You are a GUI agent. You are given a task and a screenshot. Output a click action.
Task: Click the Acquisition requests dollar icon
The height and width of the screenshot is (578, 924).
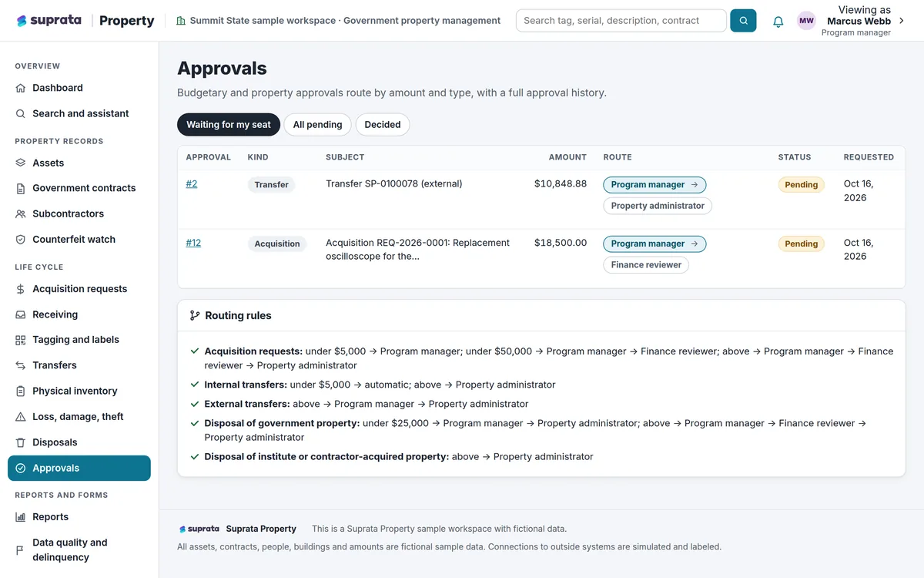(x=21, y=289)
